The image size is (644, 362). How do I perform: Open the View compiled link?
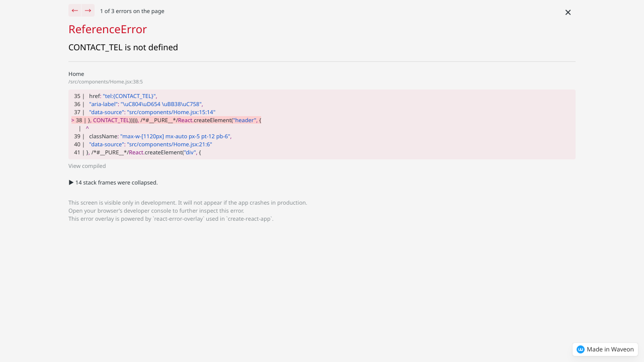(87, 166)
